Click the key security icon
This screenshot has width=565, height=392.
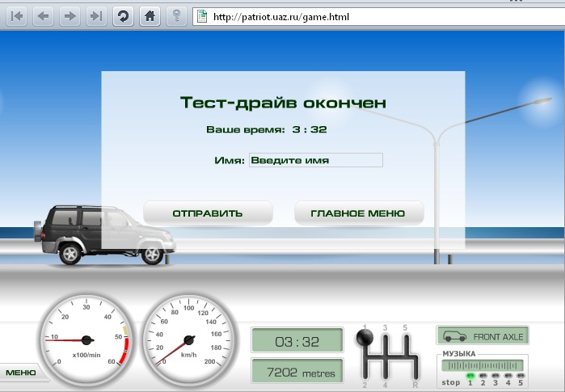(x=175, y=15)
